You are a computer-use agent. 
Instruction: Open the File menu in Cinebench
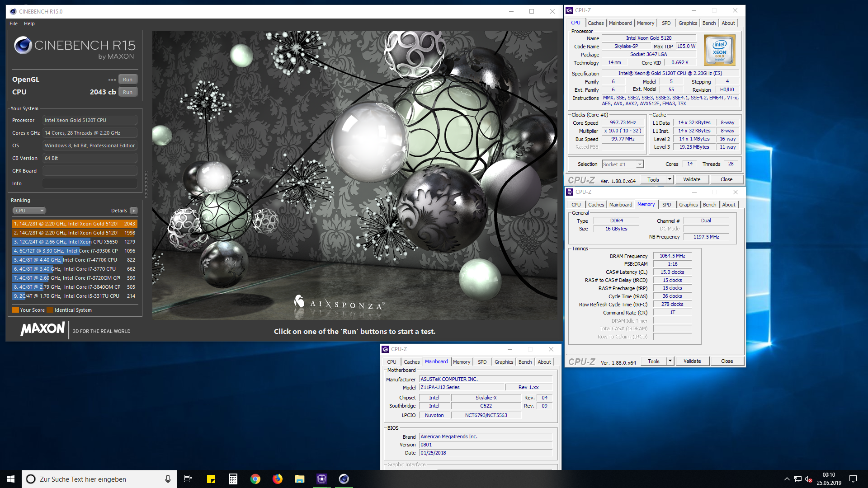click(x=14, y=23)
